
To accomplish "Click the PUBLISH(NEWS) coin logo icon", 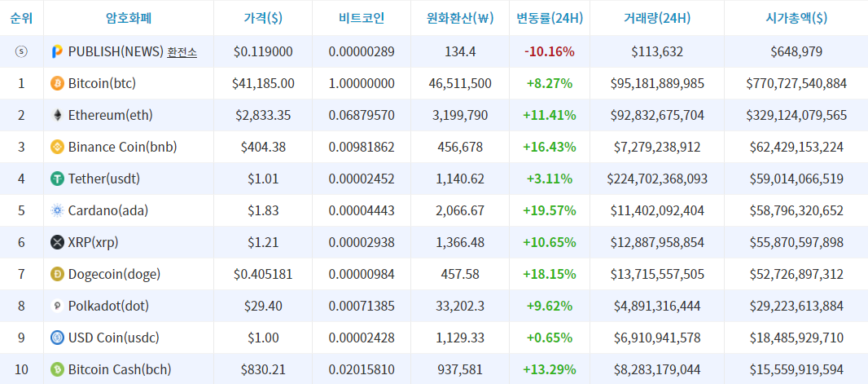I will (57, 52).
